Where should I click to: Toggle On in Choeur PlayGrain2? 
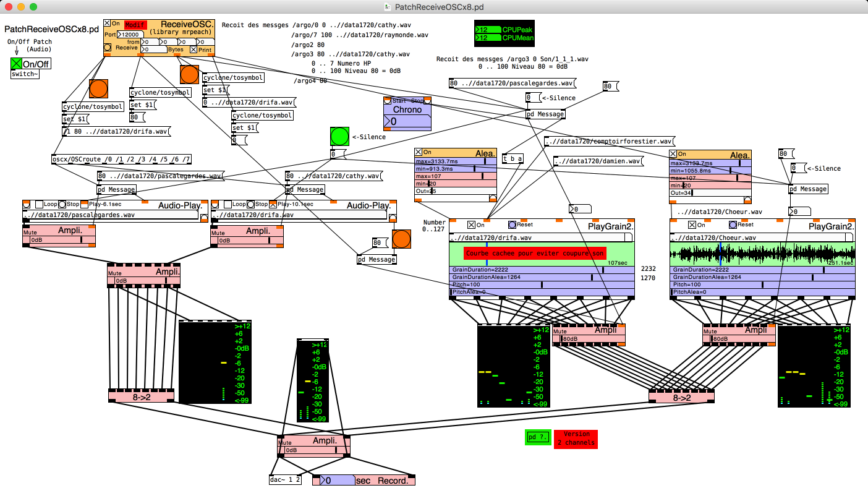(692, 225)
